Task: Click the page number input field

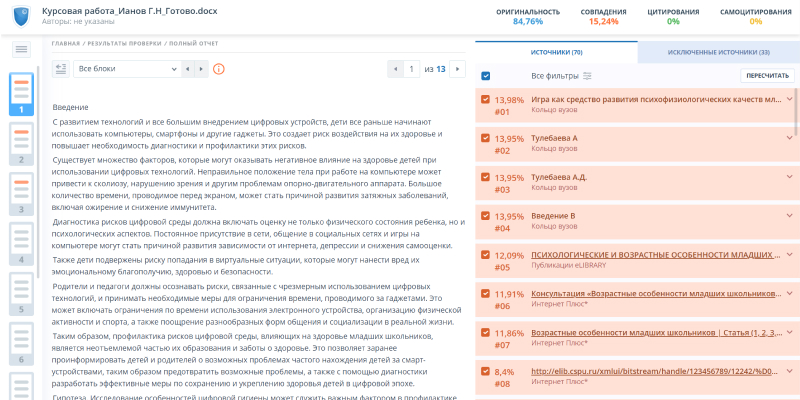Action: (411, 69)
